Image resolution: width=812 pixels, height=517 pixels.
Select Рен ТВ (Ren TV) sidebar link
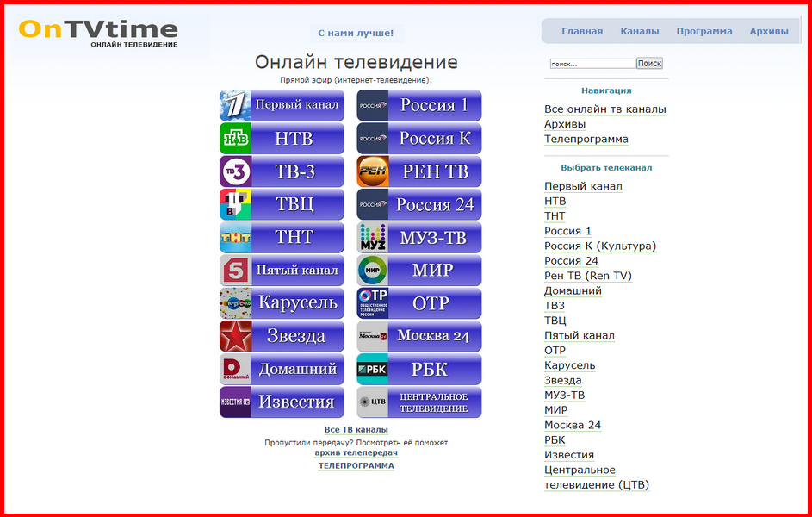588,276
